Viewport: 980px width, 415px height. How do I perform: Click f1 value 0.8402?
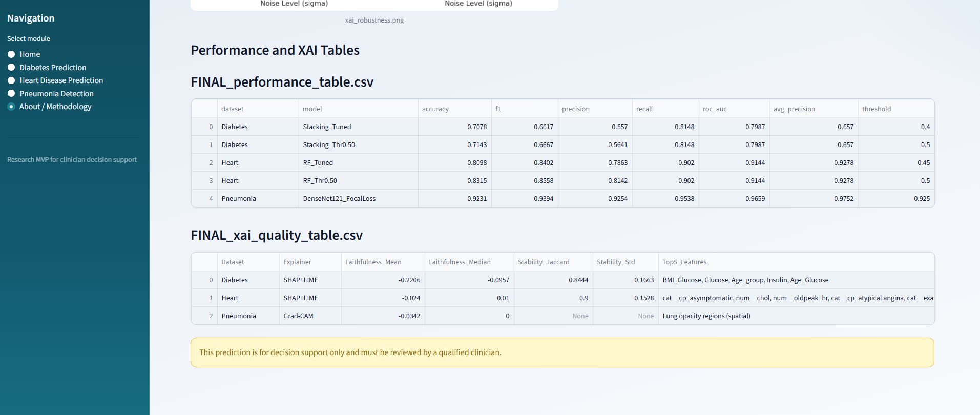[x=525, y=162]
